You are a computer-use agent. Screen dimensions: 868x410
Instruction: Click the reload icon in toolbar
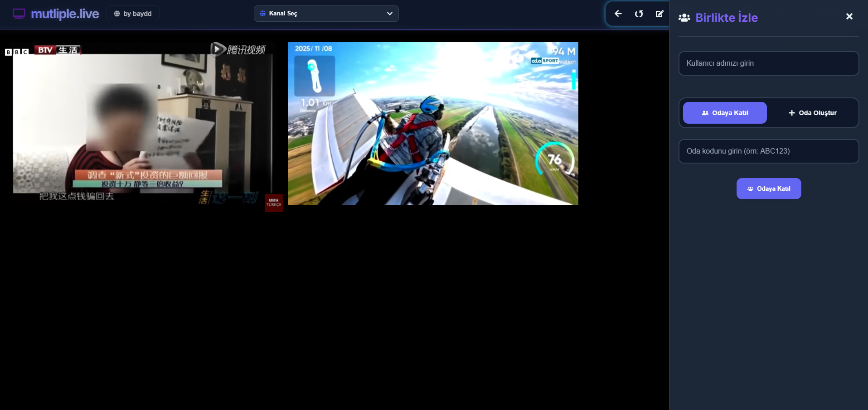(x=639, y=14)
